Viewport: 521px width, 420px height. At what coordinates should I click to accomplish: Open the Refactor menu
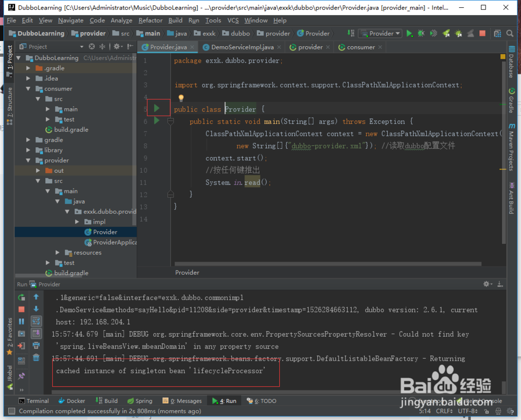151,20
